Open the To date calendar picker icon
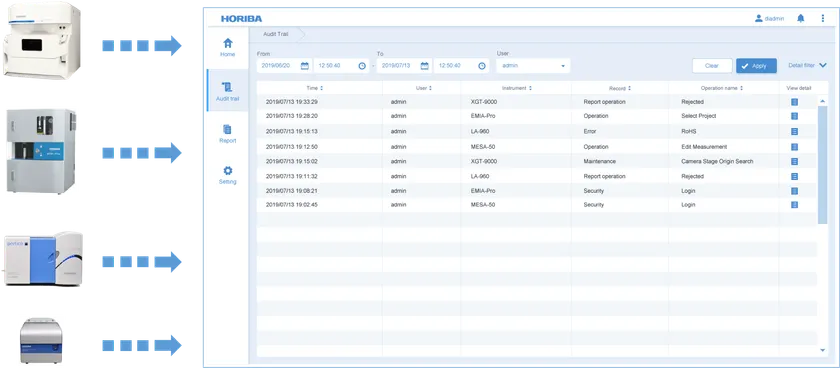 point(424,66)
